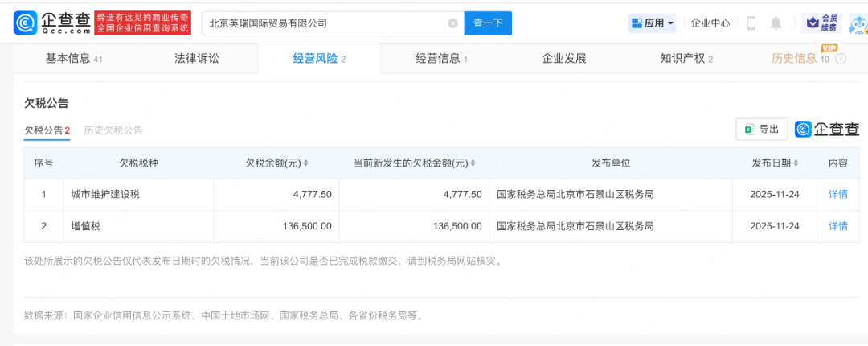Open 详情 for 城市维护建设税 row
This screenshot has width=868, height=346.
pos(837,194)
